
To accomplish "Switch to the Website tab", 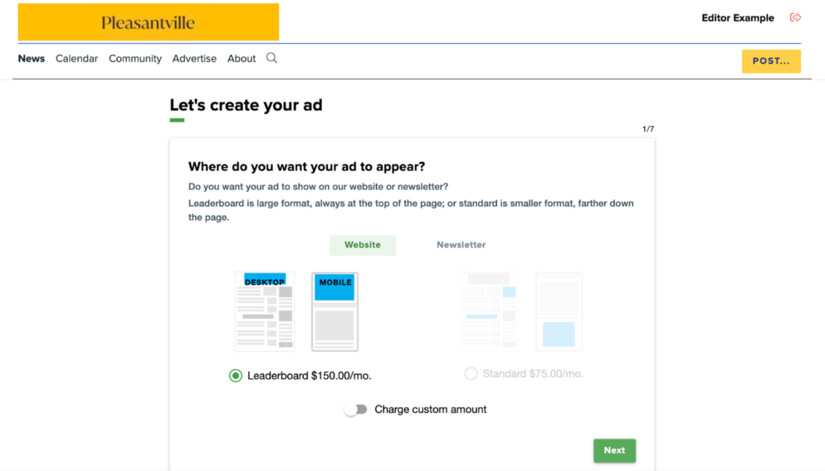I will point(362,245).
